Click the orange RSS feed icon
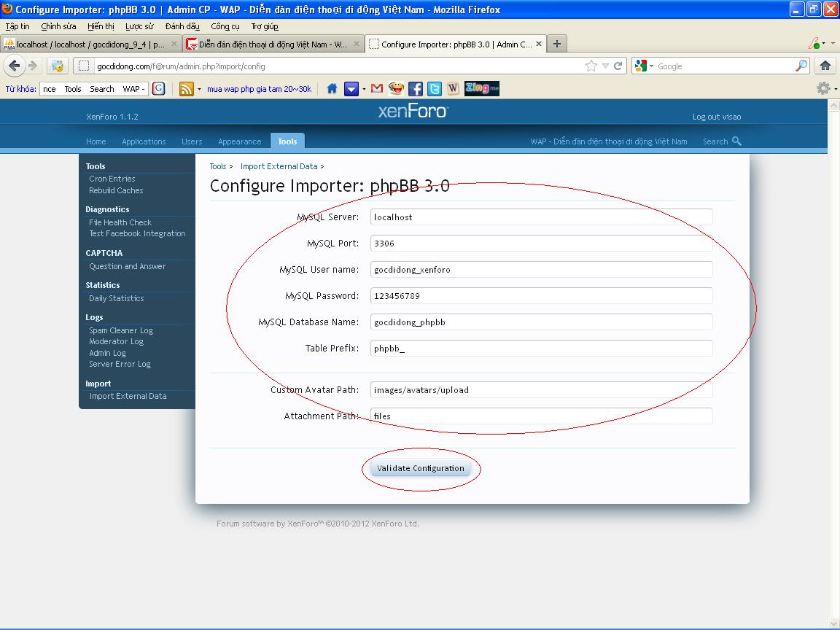 tap(187, 88)
